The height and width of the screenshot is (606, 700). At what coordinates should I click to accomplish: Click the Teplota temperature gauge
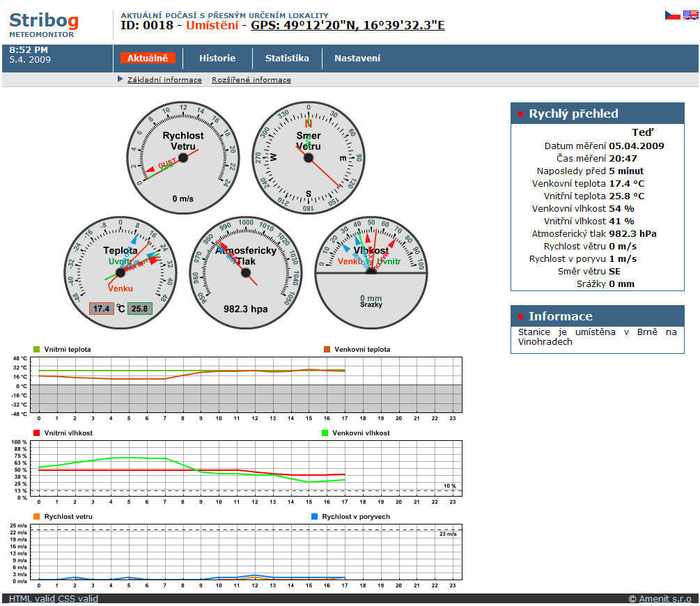[120, 272]
